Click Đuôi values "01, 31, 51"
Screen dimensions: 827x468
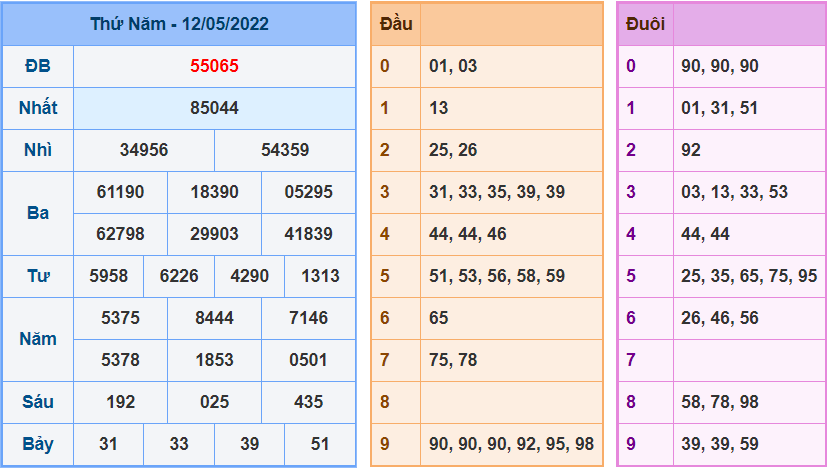[x=719, y=108]
